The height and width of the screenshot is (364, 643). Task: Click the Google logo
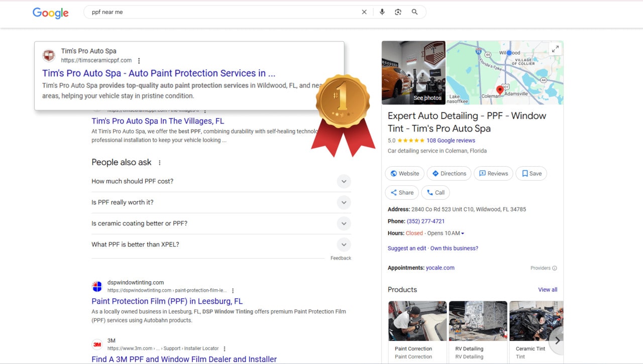click(x=51, y=13)
